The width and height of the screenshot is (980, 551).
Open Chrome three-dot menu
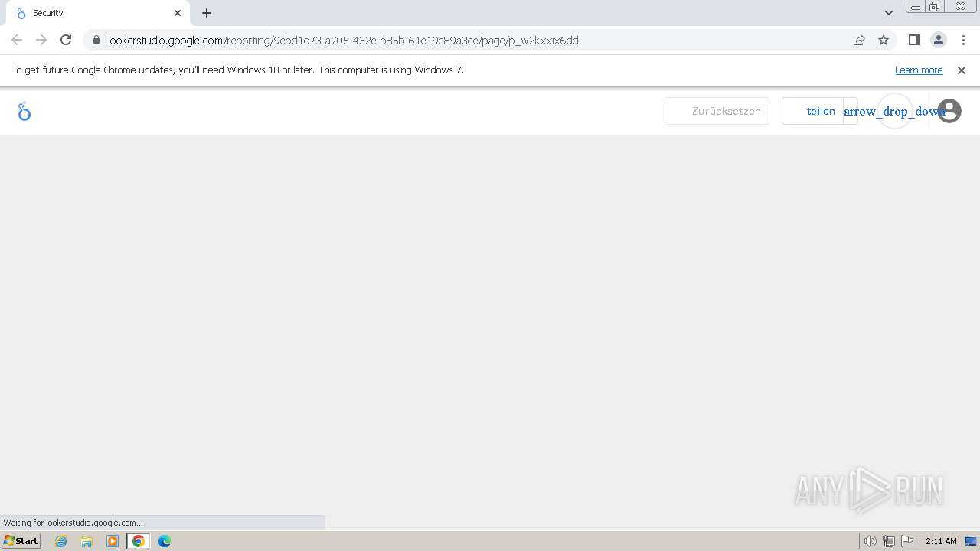click(x=963, y=40)
